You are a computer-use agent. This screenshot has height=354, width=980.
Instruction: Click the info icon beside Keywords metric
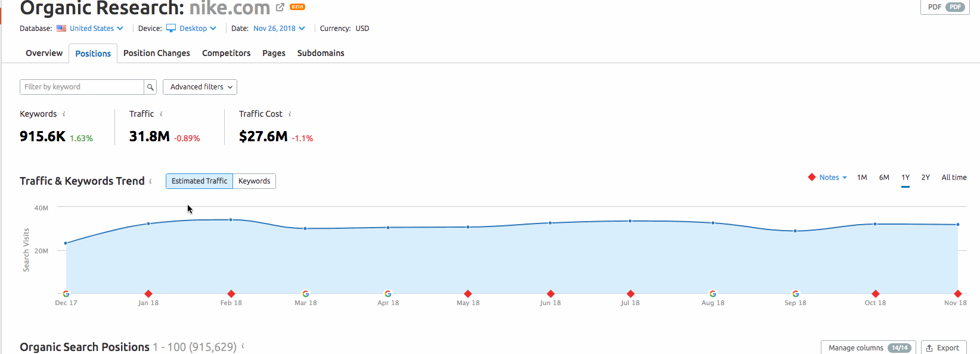pyautogui.click(x=64, y=114)
